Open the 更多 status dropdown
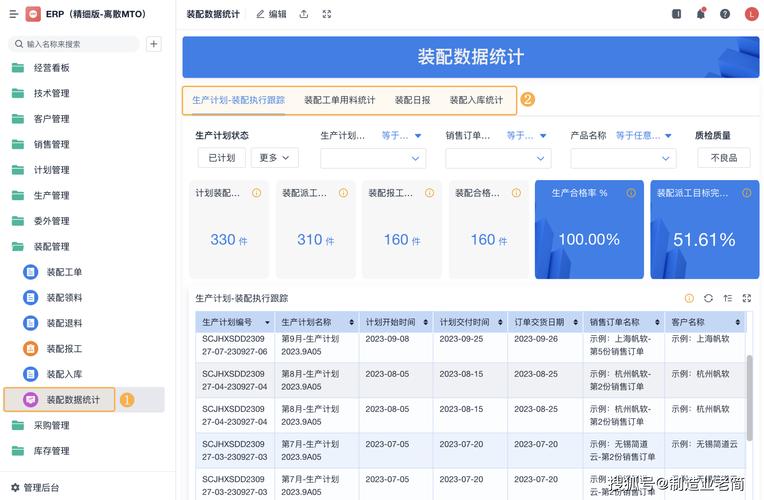The width and height of the screenshot is (764, 500). (275, 158)
